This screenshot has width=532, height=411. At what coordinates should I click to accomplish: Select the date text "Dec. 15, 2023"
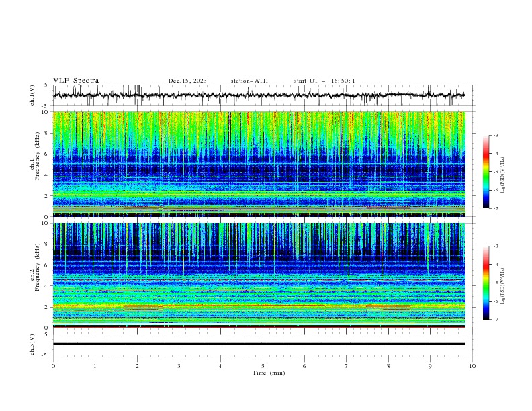coord(187,81)
